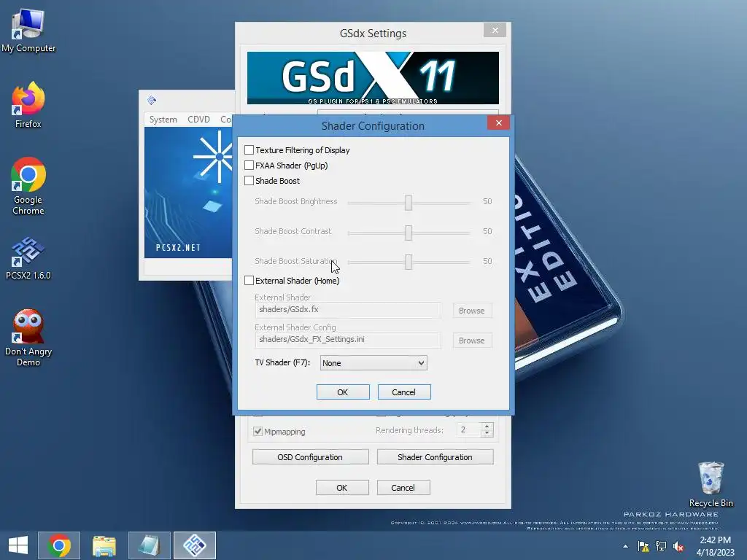Open the Windows Start button
The width and height of the screenshot is (747, 560).
(x=18, y=545)
